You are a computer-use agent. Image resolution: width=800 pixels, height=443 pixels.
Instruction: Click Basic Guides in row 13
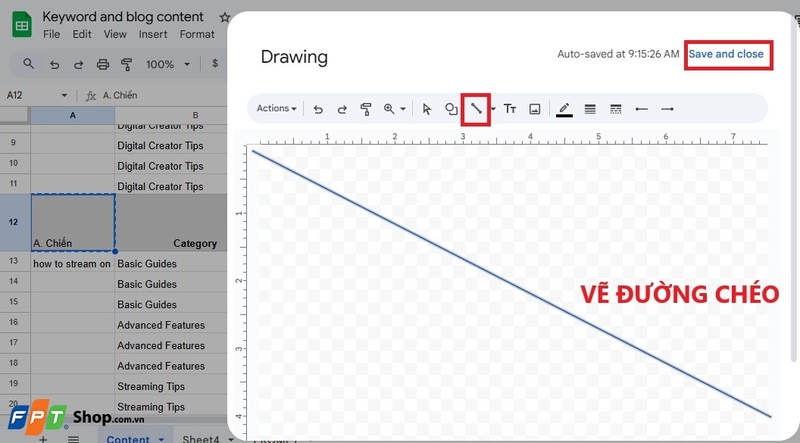(147, 264)
